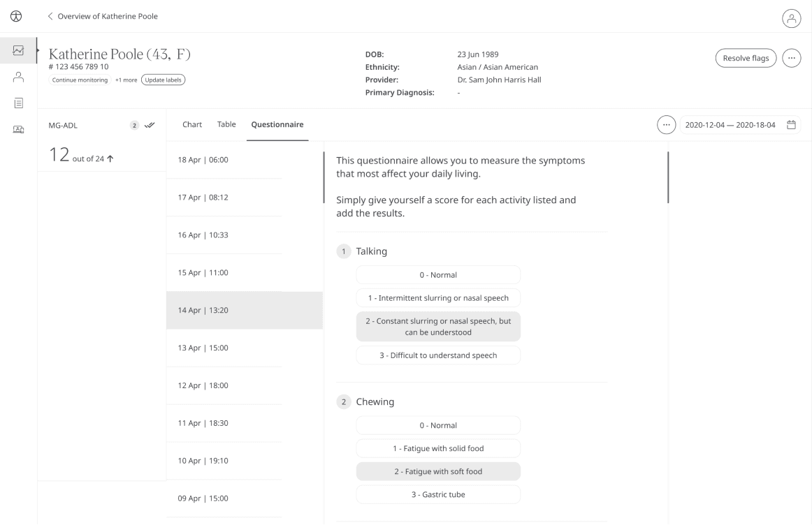The width and height of the screenshot is (812, 525).
Task: Click the Update labels button
Action: pyautogui.click(x=163, y=80)
